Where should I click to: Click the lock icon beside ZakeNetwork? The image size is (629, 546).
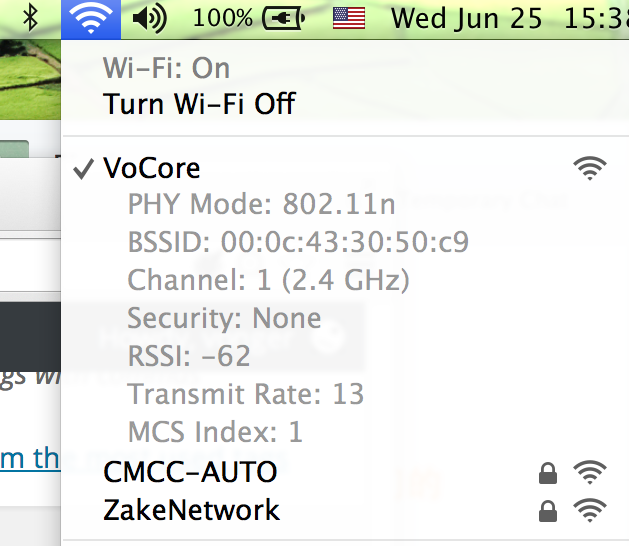pos(548,511)
